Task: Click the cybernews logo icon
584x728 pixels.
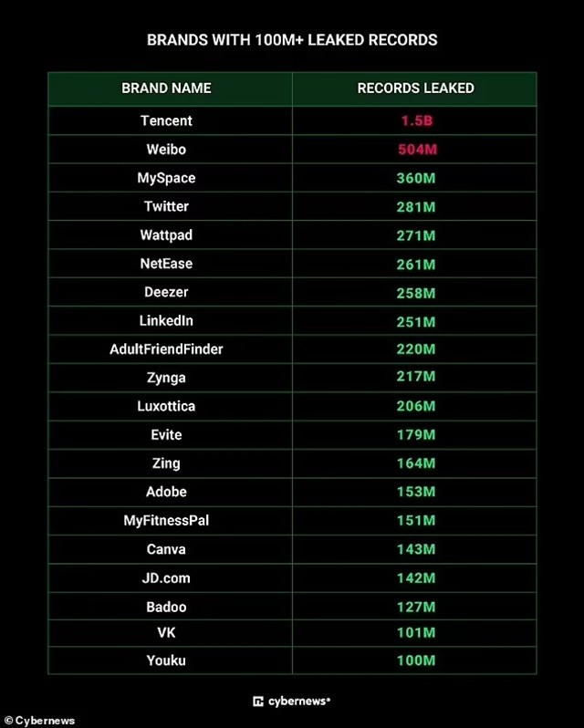Action: click(x=259, y=702)
